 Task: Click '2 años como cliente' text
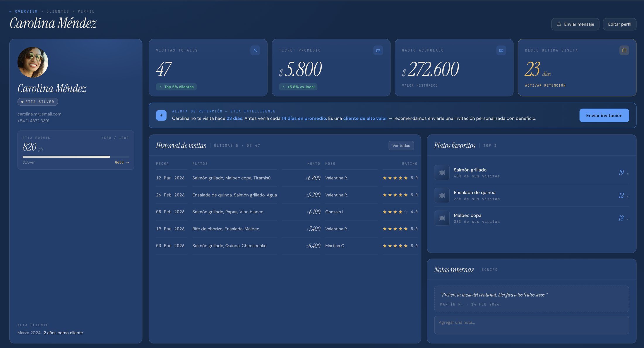[63, 333]
